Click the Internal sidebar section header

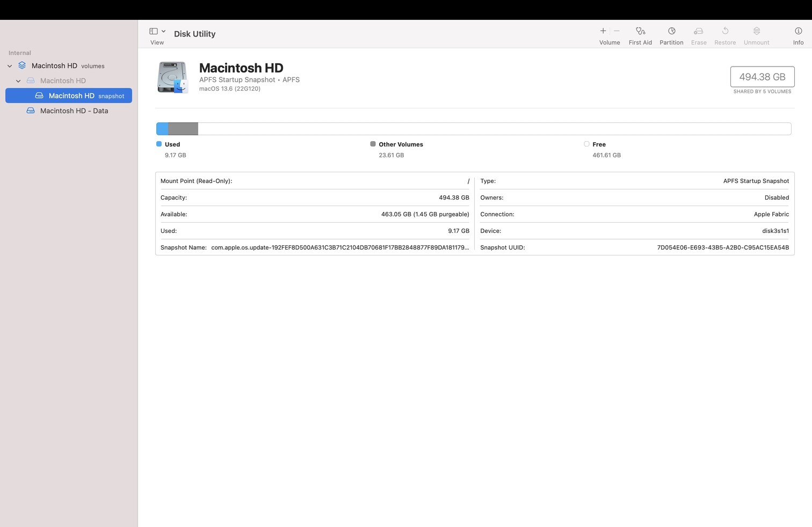20,53
